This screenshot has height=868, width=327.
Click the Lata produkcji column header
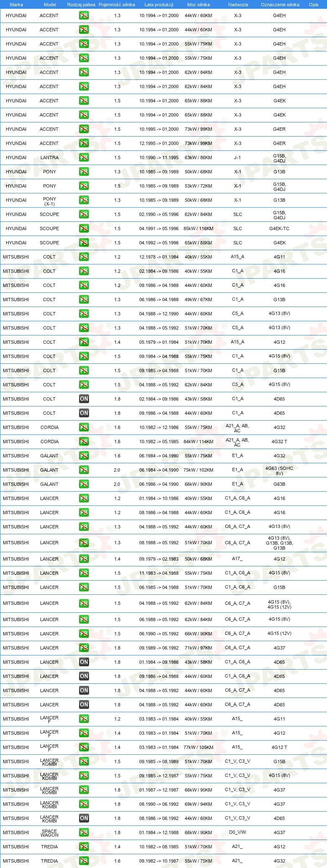(x=159, y=5)
